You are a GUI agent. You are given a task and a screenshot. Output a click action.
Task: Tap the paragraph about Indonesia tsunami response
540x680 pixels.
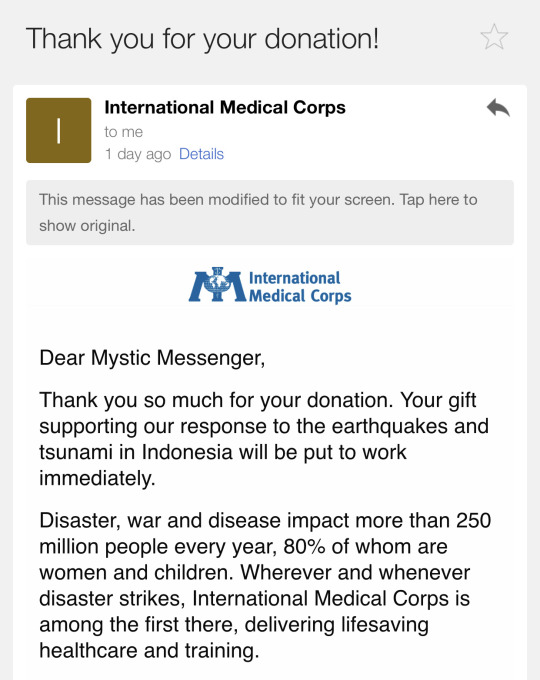[264, 439]
